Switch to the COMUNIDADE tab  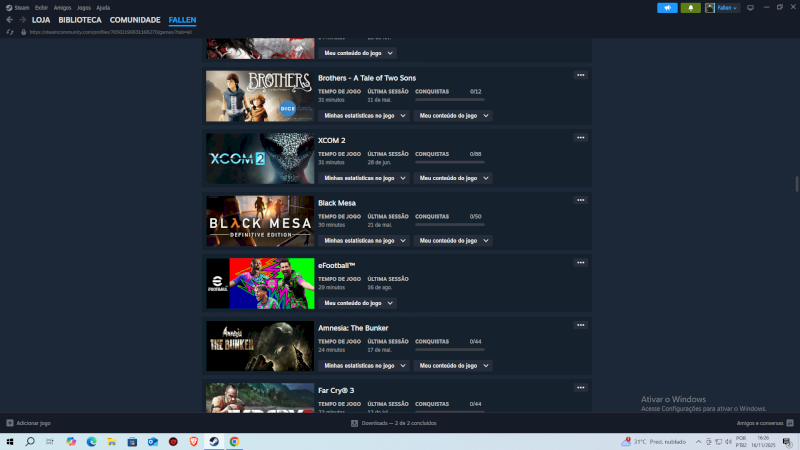pos(135,20)
